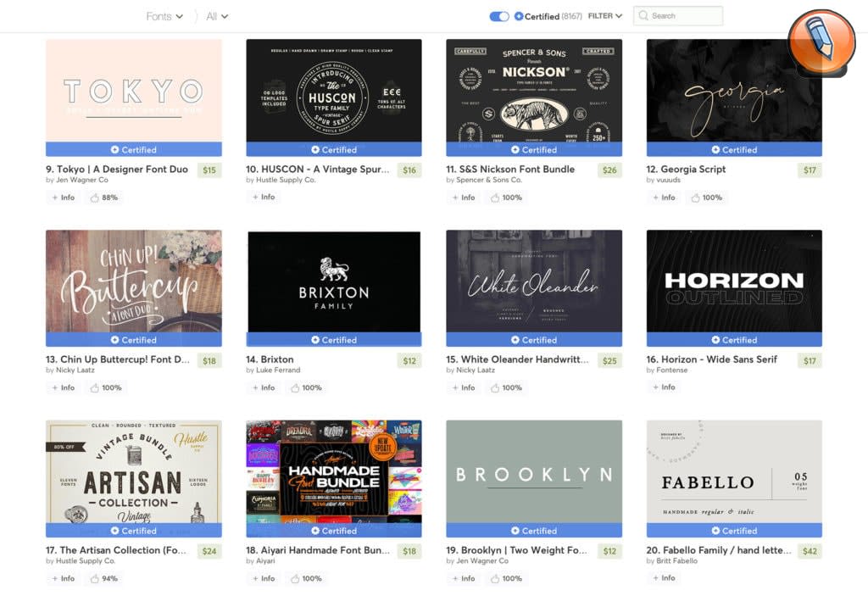Viewport: 868px width, 607px height.
Task: Click thumbs-up 100% on Brooklyn
Action: point(507,578)
